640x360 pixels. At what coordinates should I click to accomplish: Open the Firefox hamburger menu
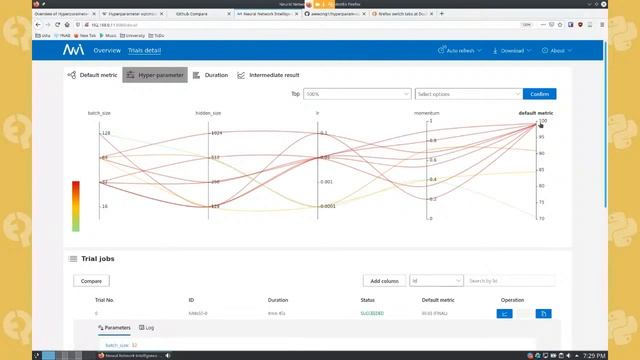point(602,25)
